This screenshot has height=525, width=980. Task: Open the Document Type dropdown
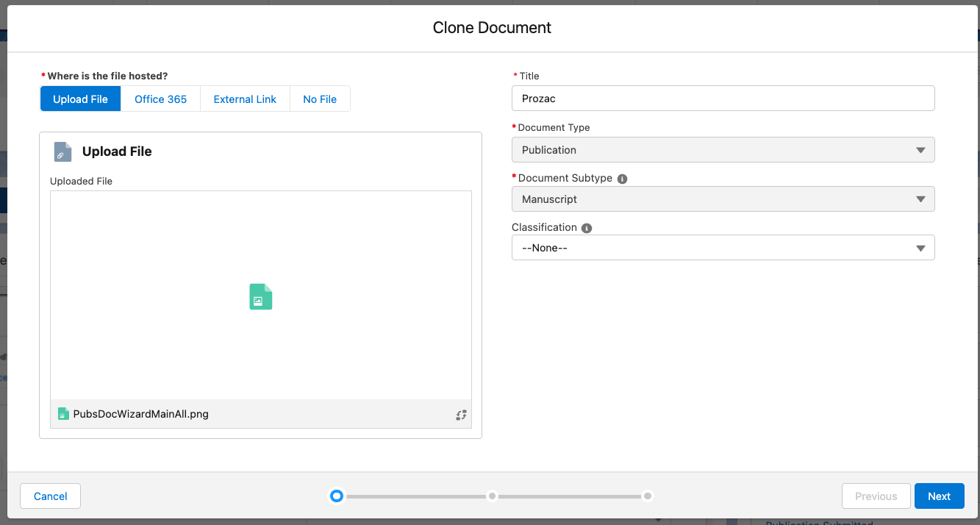(723, 150)
